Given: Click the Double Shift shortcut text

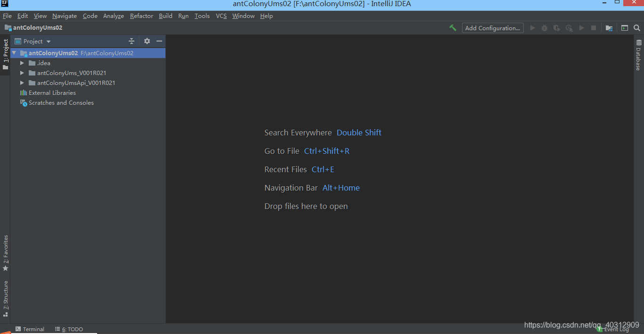Looking at the screenshot, I should (359, 133).
